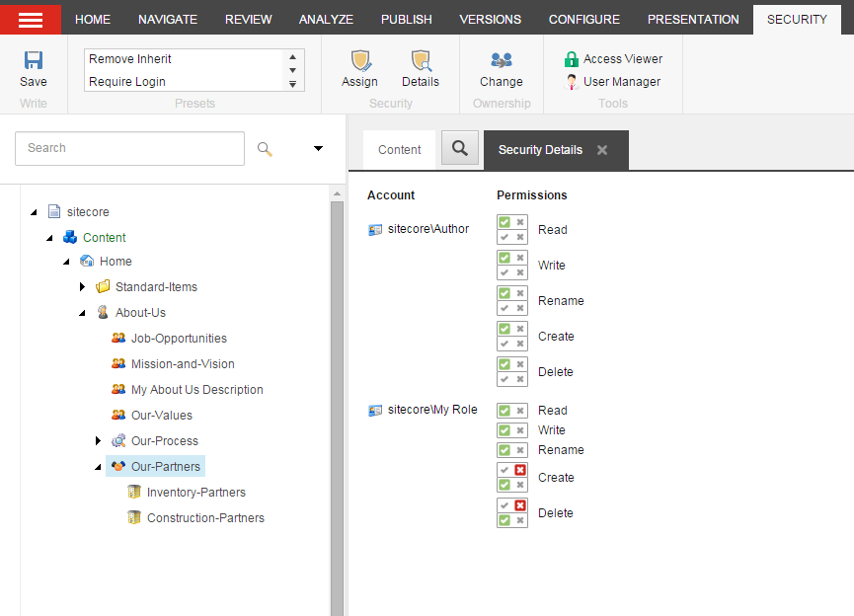854x616 pixels.
Task: Click the sitecore\Author account card icon
Action: (x=375, y=230)
